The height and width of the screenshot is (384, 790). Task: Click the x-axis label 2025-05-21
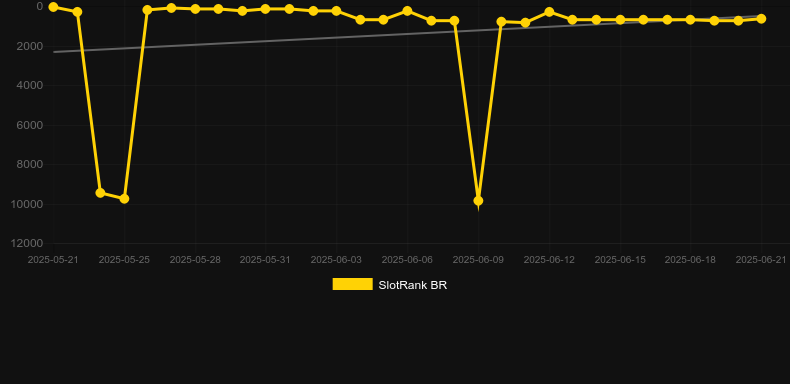(x=53, y=260)
